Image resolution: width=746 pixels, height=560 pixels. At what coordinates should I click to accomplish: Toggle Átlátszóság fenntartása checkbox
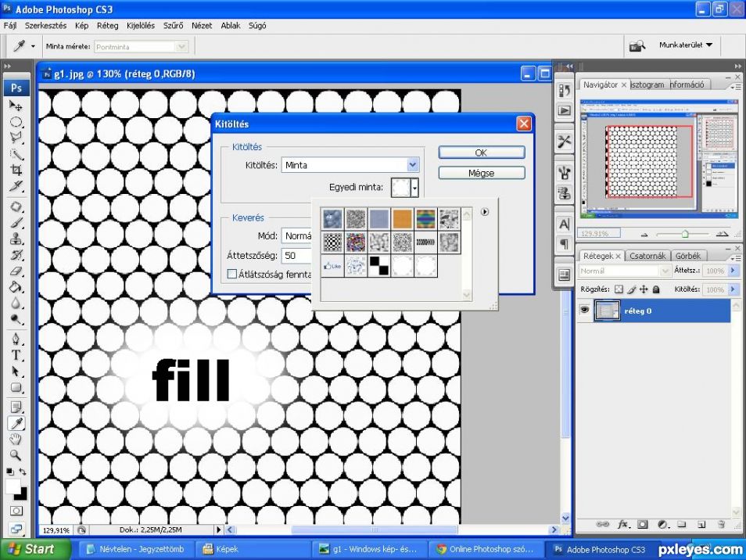[231, 274]
